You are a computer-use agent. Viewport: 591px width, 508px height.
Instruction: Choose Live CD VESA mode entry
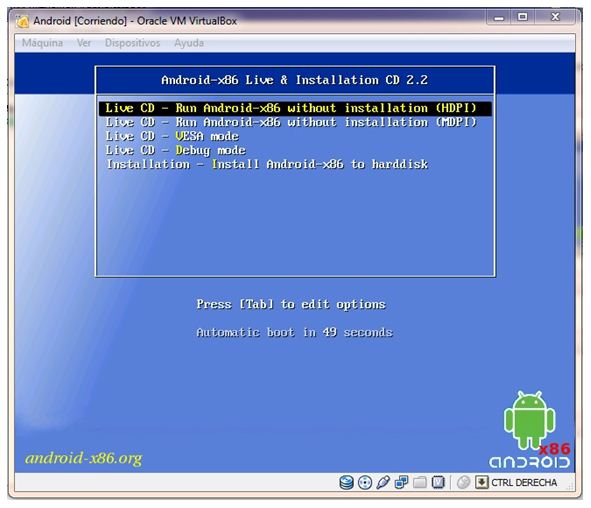click(x=172, y=136)
